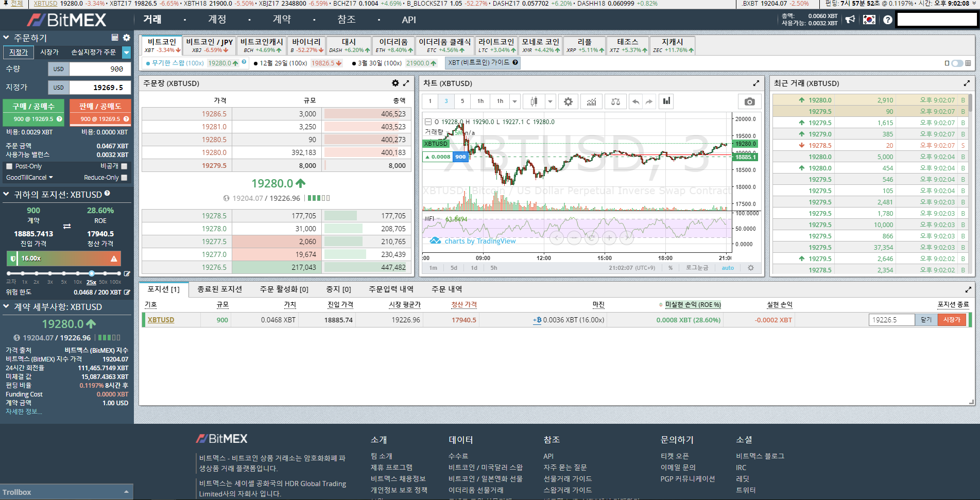Collapse the 계약 세부사항 XBTUSD section

point(6,306)
